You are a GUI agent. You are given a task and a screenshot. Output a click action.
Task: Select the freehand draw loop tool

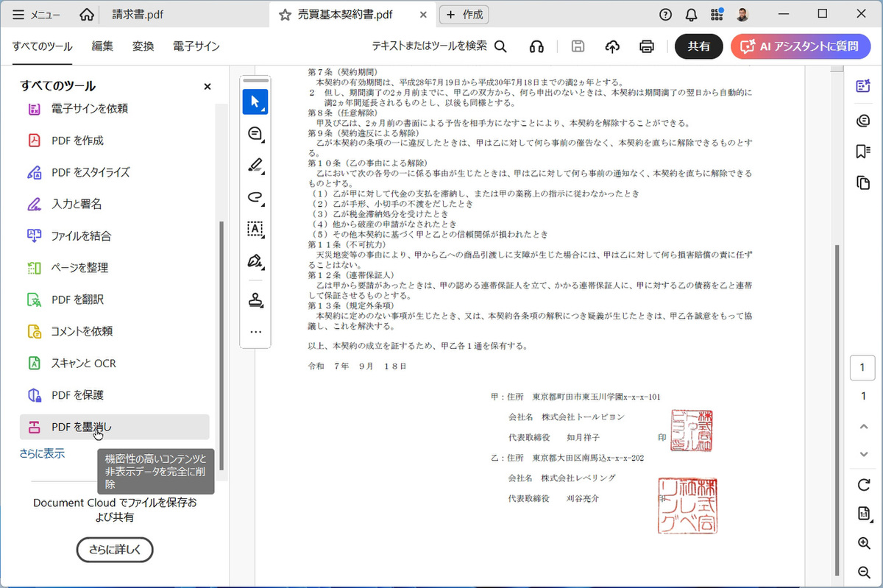pos(255,196)
